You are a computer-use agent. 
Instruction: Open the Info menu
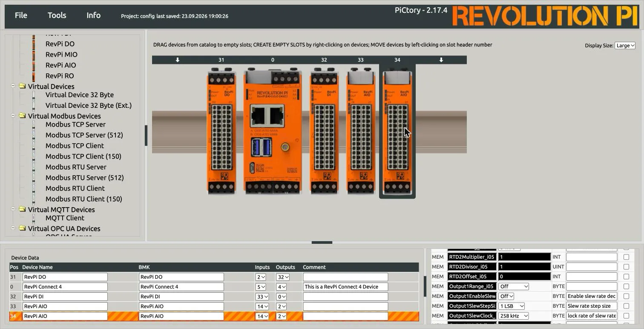(93, 15)
